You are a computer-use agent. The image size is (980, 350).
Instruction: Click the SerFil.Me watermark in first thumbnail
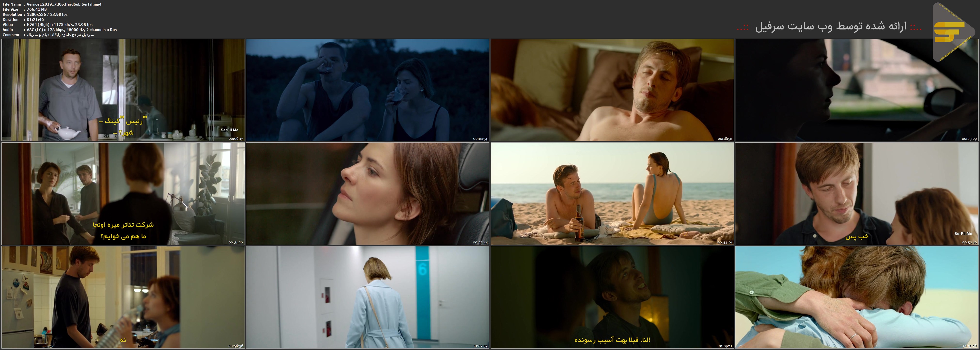tap(229, 130)
